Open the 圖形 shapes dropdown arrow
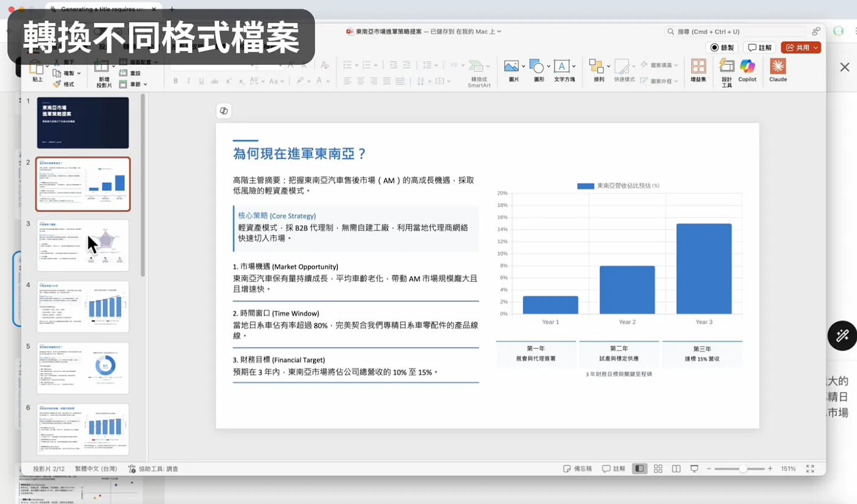857x504 pixels. click(x=548, y=66)
